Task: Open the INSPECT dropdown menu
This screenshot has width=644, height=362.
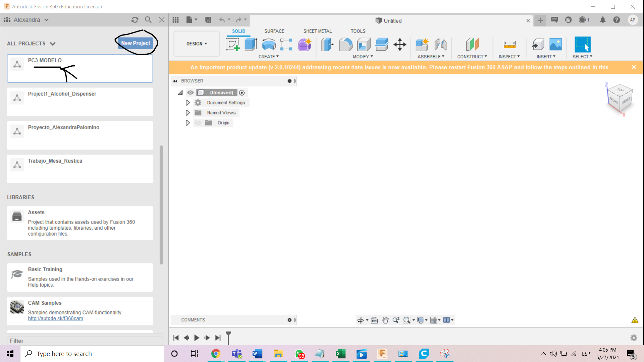Action: coord(509,57)
